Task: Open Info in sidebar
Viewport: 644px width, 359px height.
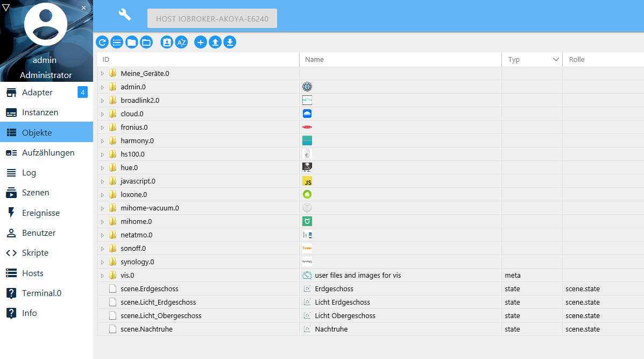Action: pyautogui.click(x=46, y=313)
